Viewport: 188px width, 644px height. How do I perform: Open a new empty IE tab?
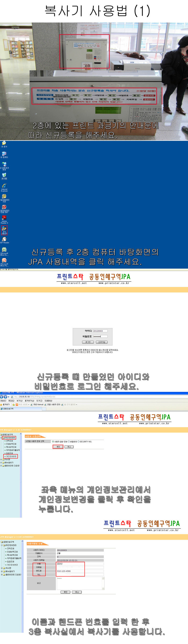tap(44, 409)
